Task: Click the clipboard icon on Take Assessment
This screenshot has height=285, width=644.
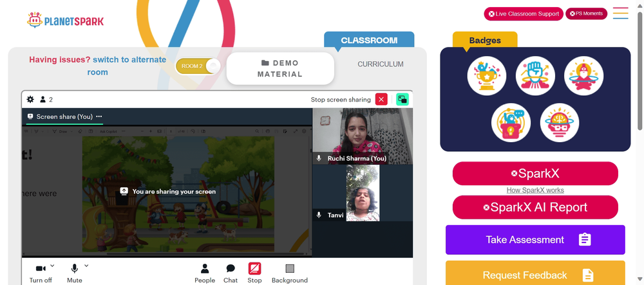Action: point(585,240)
